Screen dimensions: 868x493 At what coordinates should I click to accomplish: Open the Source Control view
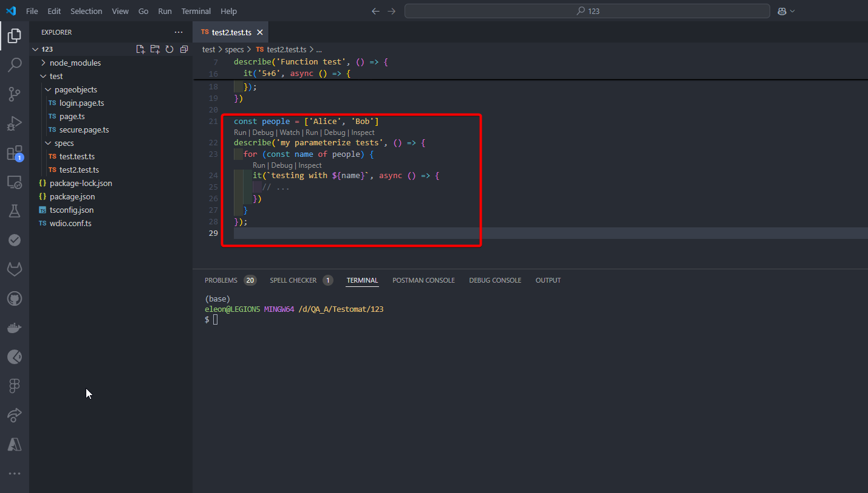[14, 94]
